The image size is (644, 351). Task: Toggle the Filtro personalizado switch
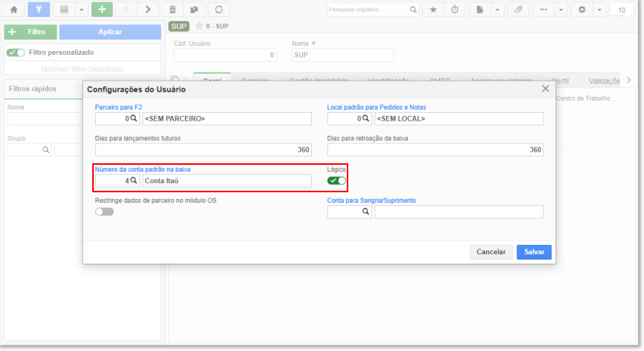coord(15,52)
